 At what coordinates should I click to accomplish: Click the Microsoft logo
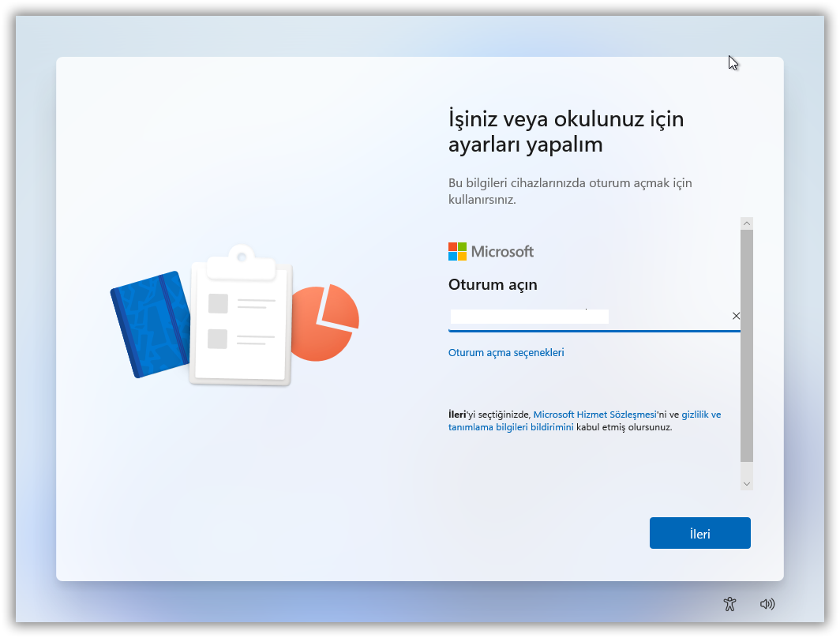pos(491,251)
